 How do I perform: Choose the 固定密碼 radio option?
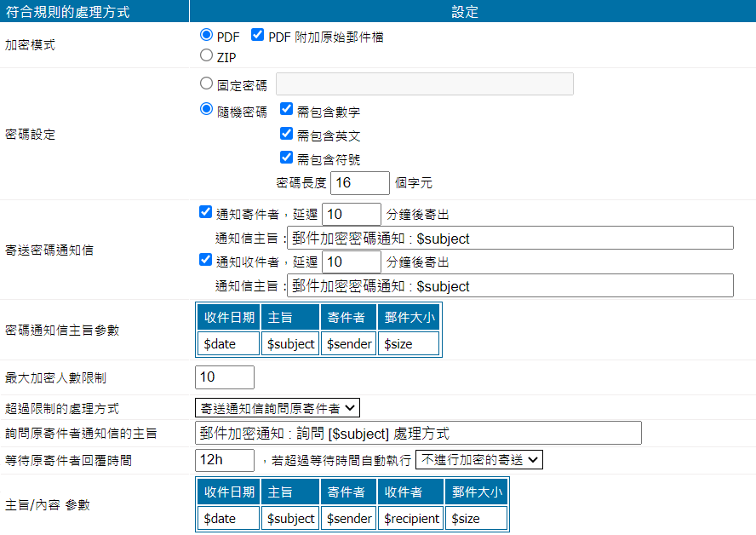tap(206, 83)
